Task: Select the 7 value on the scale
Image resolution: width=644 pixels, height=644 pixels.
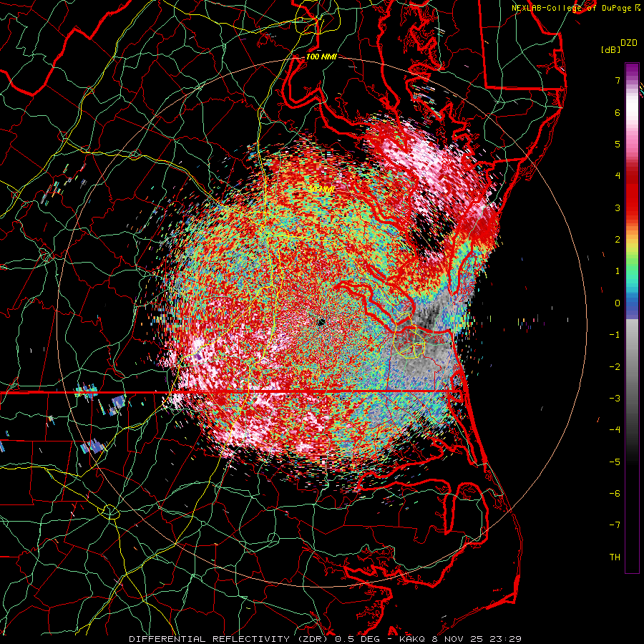Action: (618, 80)
